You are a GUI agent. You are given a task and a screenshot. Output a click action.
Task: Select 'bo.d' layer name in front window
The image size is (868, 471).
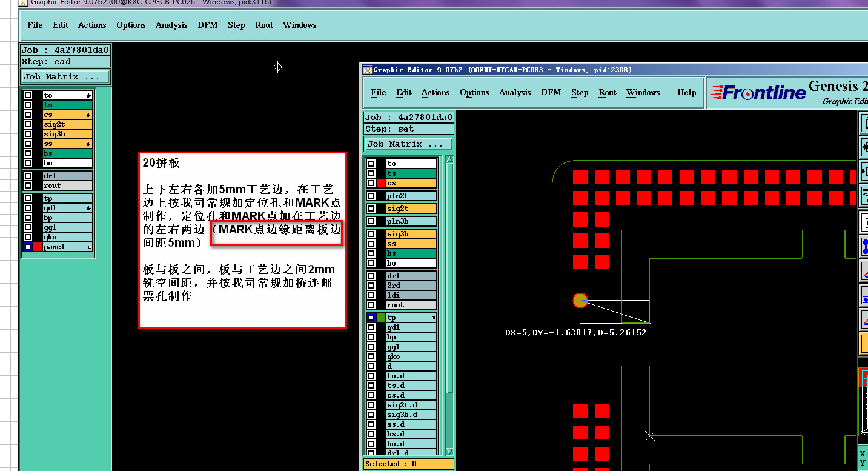pyautogui.click(x=411, y=444)
